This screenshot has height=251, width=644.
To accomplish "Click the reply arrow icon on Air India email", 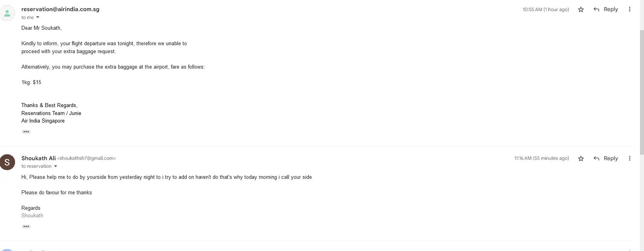I will pyautogui.click(x=596, y=10).
